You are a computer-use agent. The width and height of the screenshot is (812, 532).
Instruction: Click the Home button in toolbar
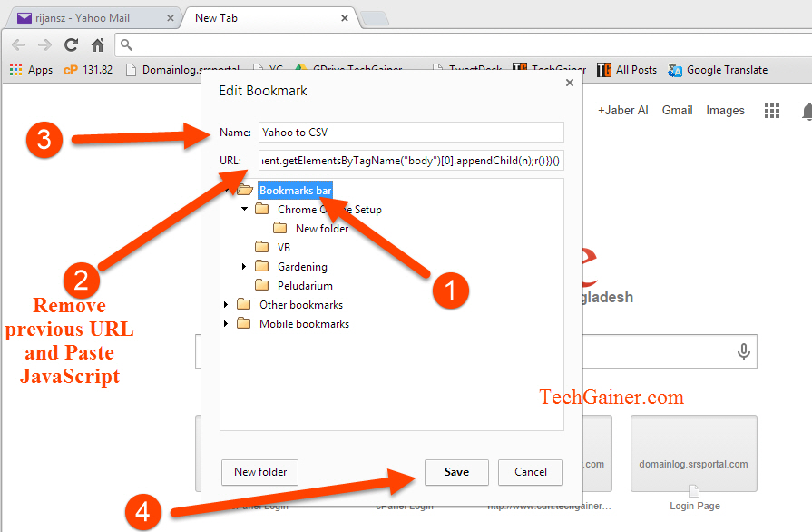98,43
